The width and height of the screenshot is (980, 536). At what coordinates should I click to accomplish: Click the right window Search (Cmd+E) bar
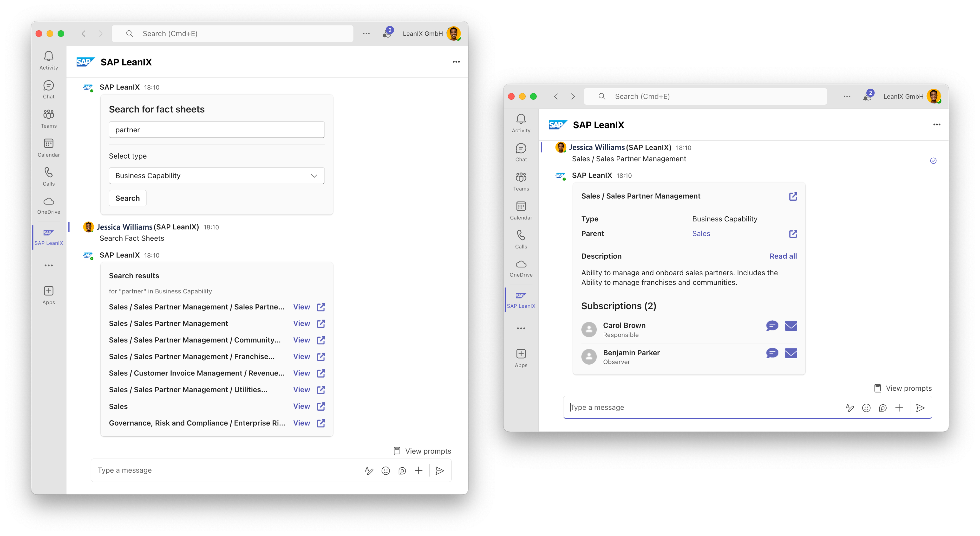(705, 96)
